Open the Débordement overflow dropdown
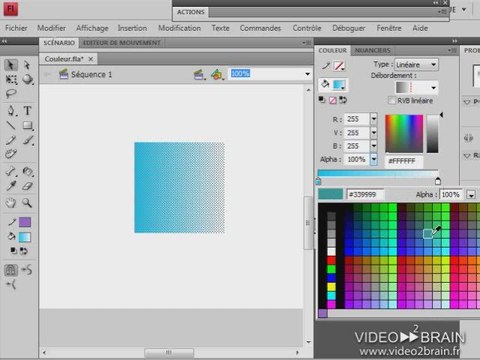The width and height of the screenshot is (480, 360). 416,88
